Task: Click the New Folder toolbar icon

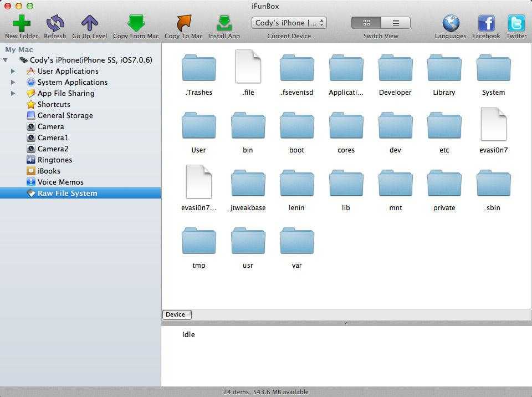Action: click(22, 23)
